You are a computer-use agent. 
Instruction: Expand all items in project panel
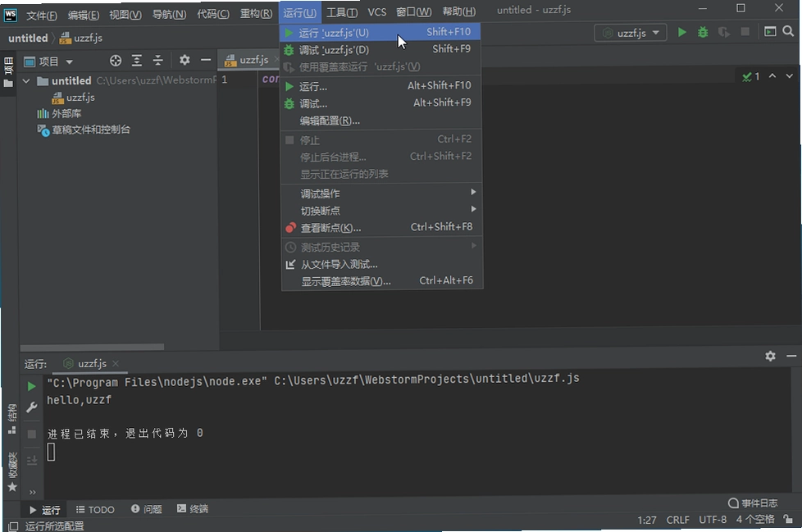click(x=137, y=61)
